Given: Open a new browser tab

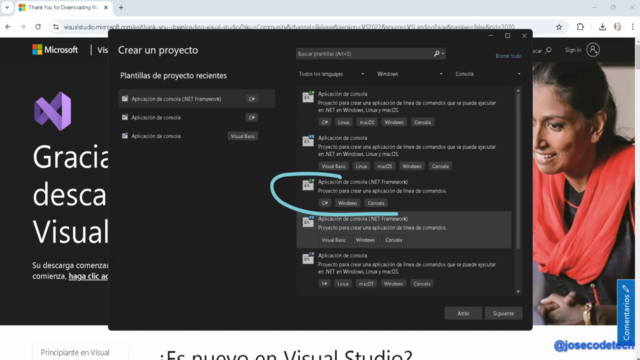Looking at the screenshot, I should 121,7.
